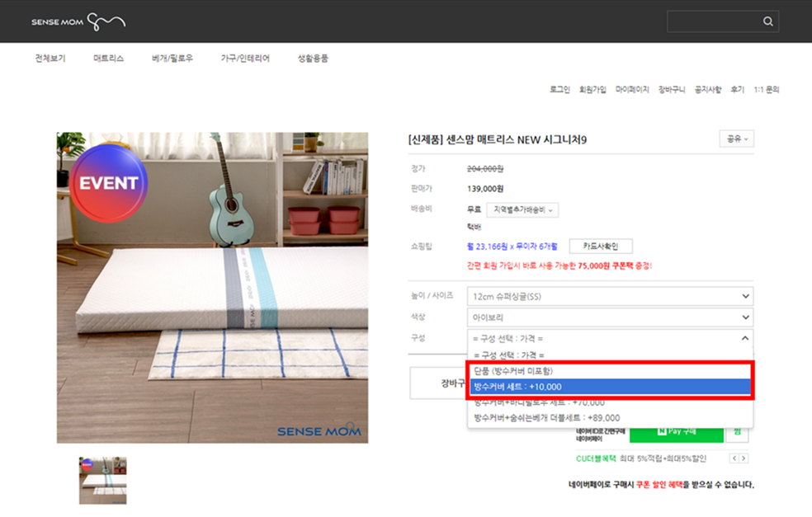Click the 찜 button beside N Pay
The image size is (812, 517).
(x=738, y=433)
